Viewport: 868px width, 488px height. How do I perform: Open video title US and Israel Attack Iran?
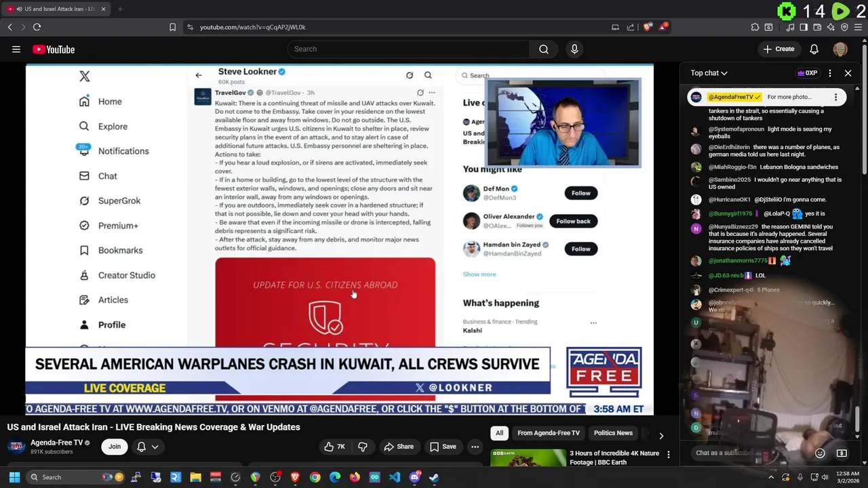154,427
